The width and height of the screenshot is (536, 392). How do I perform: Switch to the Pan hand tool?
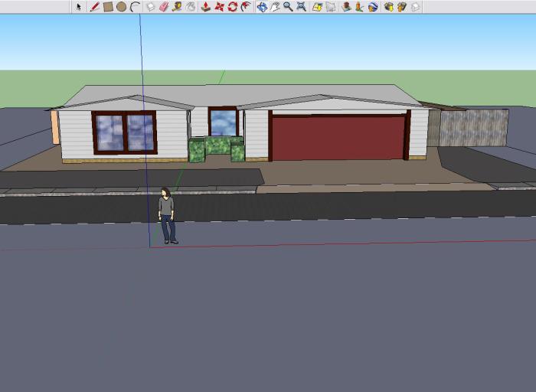pos(275,7)
